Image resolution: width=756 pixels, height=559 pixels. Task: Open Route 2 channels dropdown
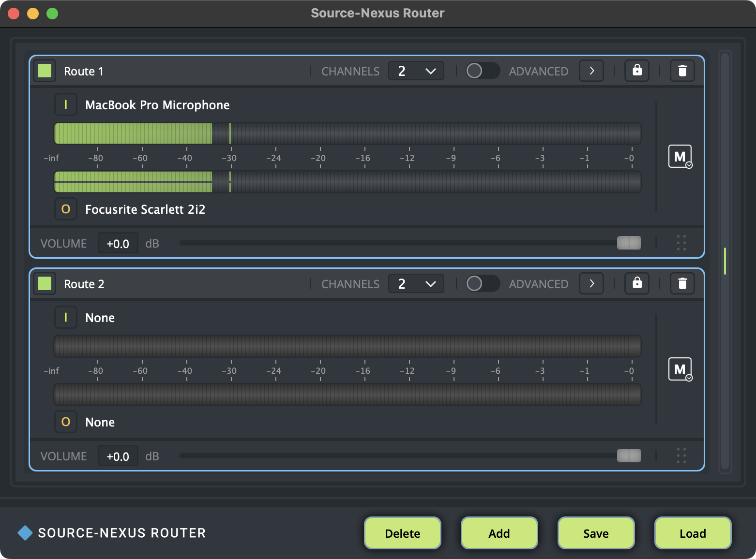click(x=416, y=284)
